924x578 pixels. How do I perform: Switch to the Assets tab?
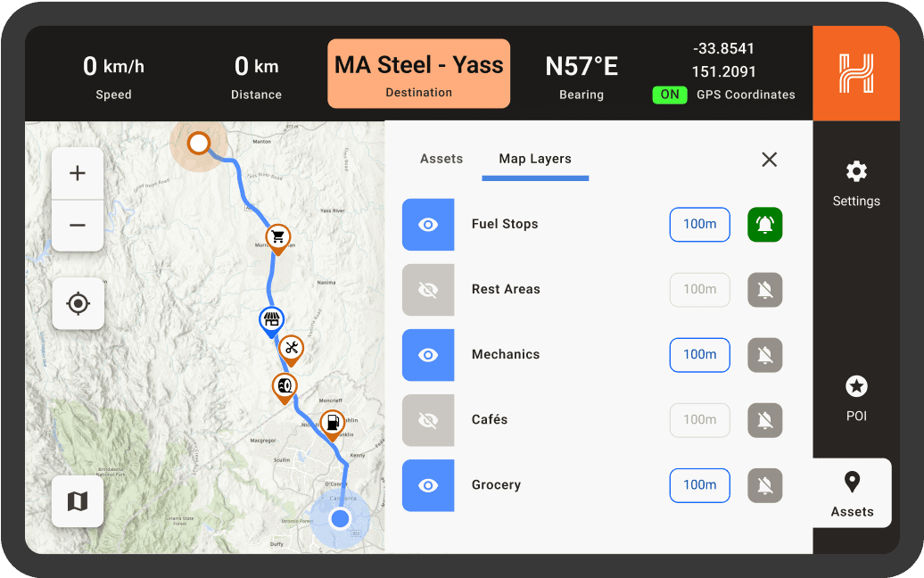point(441,159)
